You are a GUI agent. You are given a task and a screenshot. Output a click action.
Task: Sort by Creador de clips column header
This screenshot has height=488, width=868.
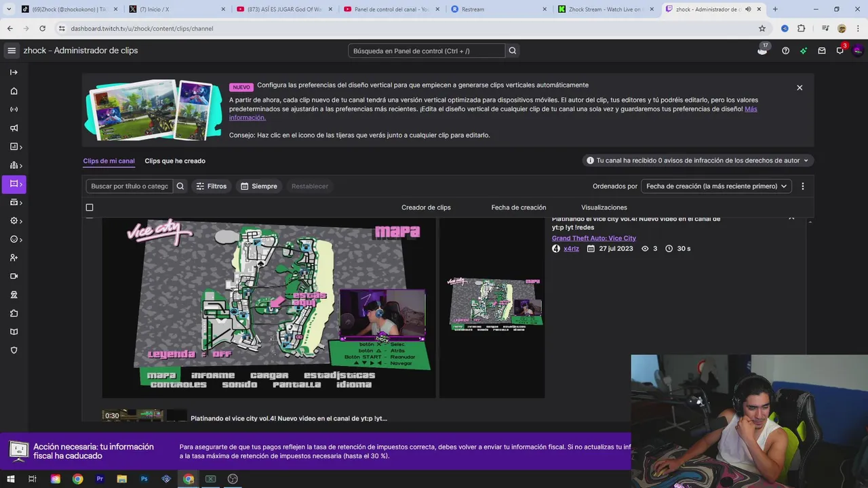point(426,207)
